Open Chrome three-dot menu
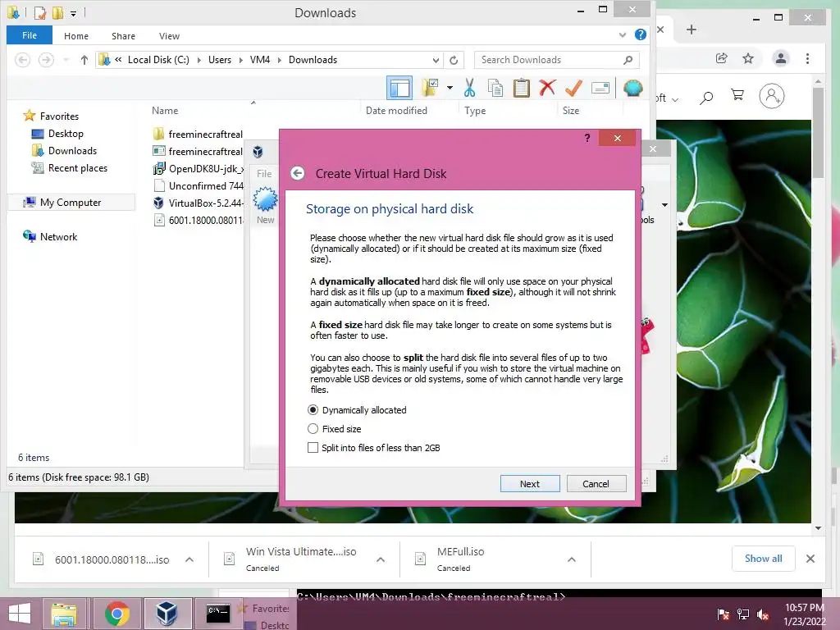 coord(807,58)
